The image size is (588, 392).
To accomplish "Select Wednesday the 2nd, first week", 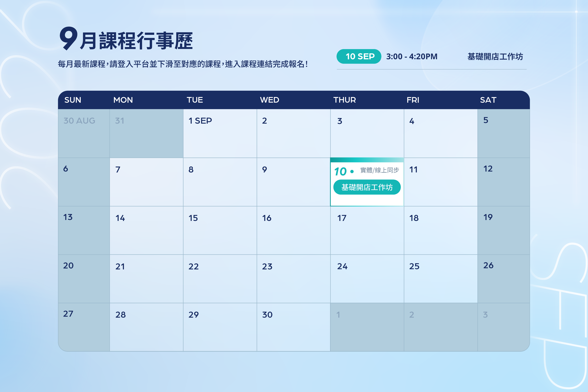I will (x=294, y=133).
